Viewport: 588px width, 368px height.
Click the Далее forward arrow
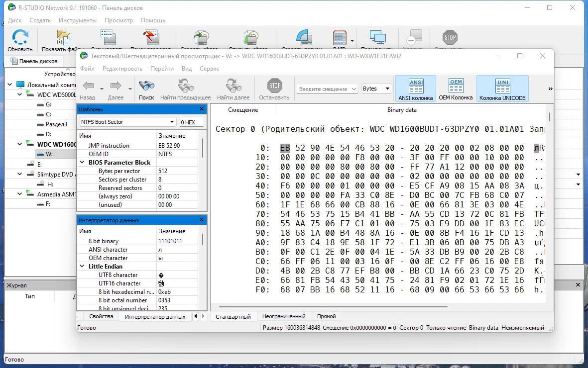tap(116, 86)
